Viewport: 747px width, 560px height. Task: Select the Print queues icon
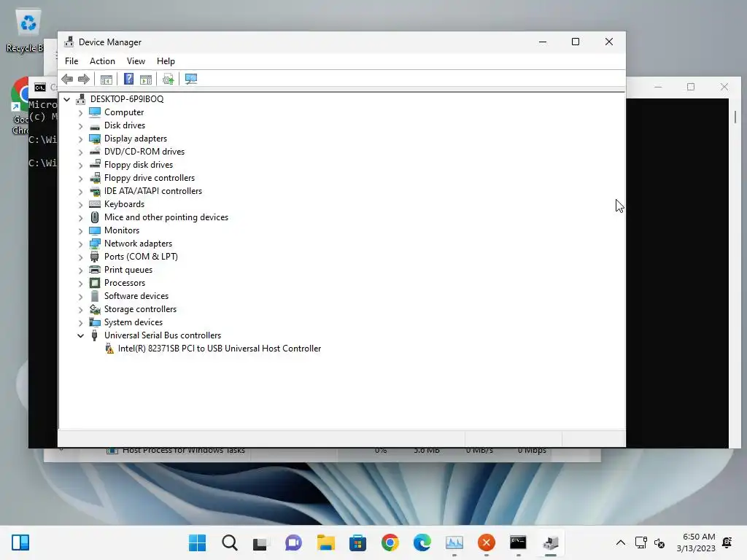[x=95, y=270]
